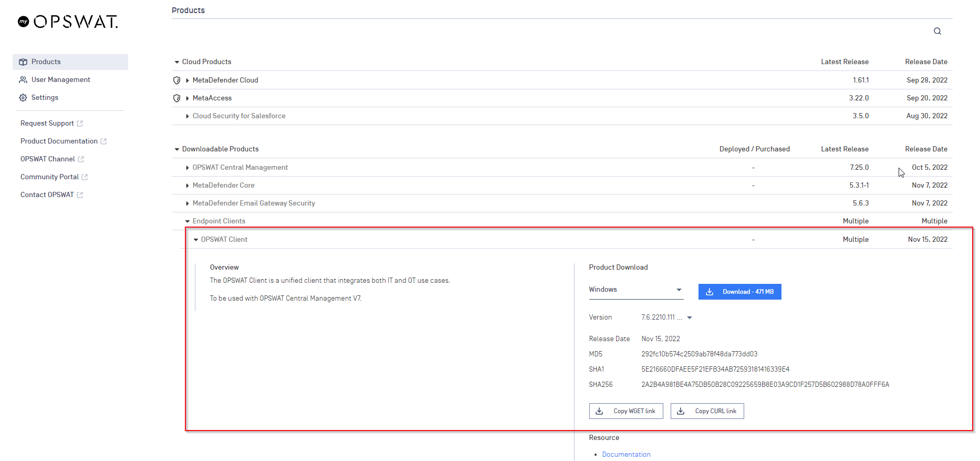Click the User Management people icon
Image resolution: width=980 pixels, height=461 pixels.
(x=23, y=80)
